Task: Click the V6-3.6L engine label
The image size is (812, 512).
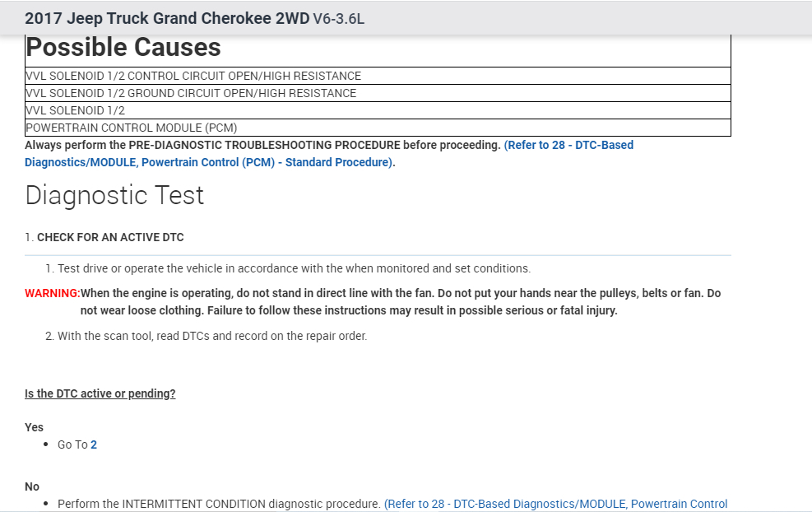Action: tap(339, 19)
